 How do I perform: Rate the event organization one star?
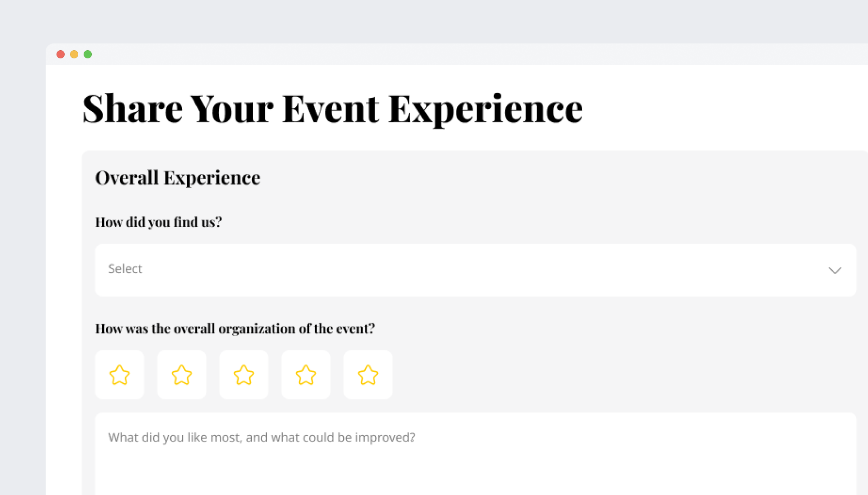[119, 375]
